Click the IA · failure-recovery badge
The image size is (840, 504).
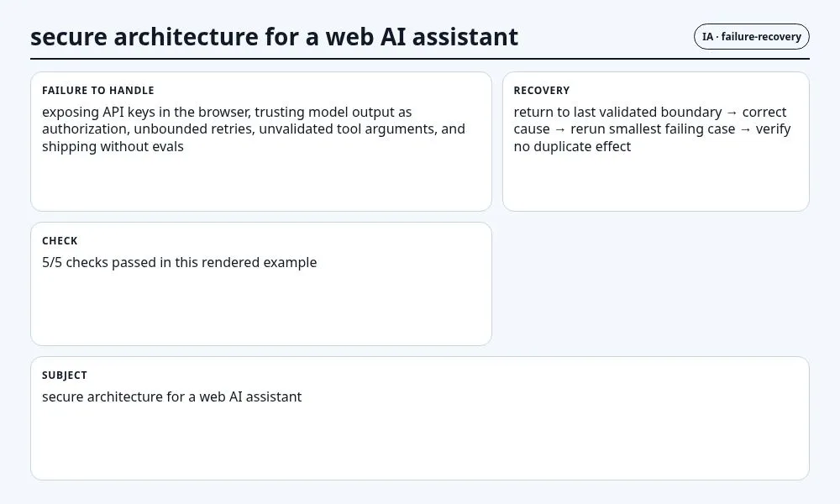[x=751, y=36]
